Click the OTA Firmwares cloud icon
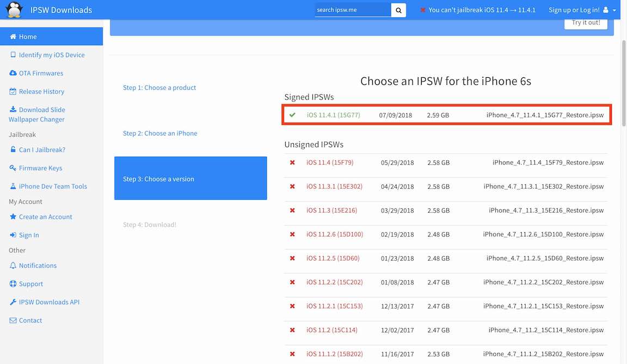 click(x=13, y=73)
